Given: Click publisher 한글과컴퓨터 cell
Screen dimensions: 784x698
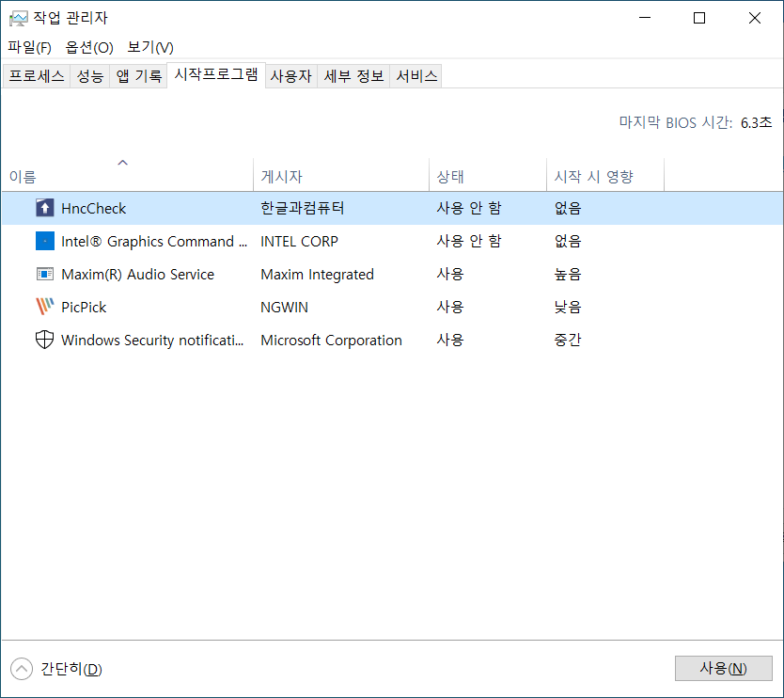Looking at the screenshot, I should (x=302, y=208).
